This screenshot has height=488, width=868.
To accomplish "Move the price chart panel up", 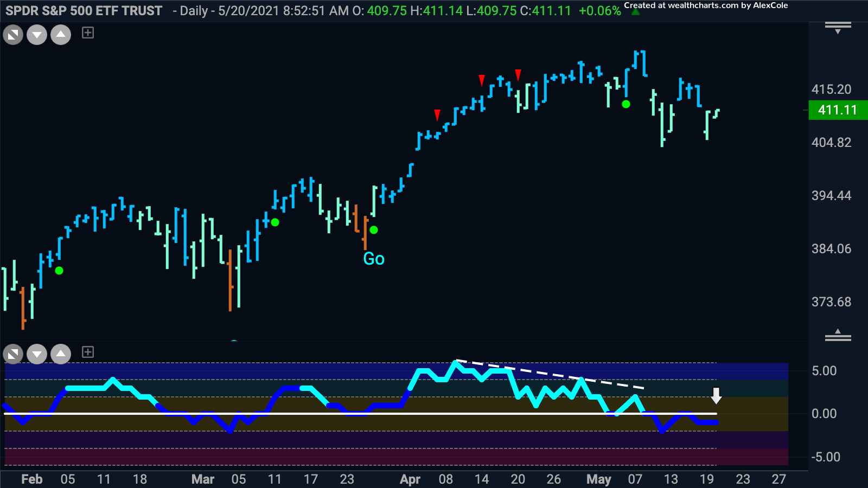I will [61, 36].
